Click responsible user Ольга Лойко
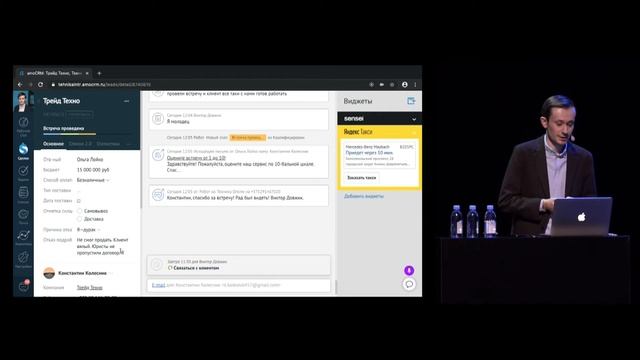This screenshot has width=640, height=360. pyautogui.click(x=90, y=160)
